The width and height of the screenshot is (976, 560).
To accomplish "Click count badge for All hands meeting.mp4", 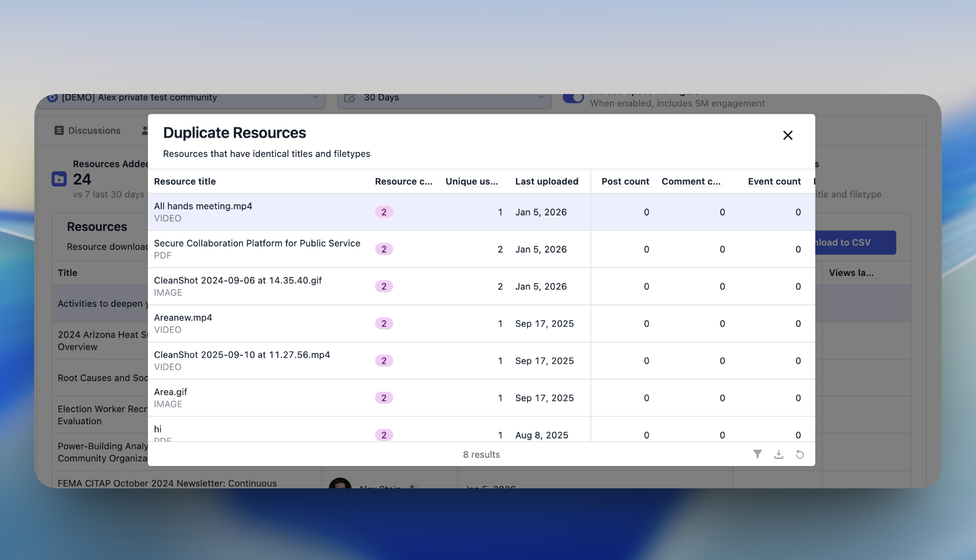I will (x=384, y=212).
